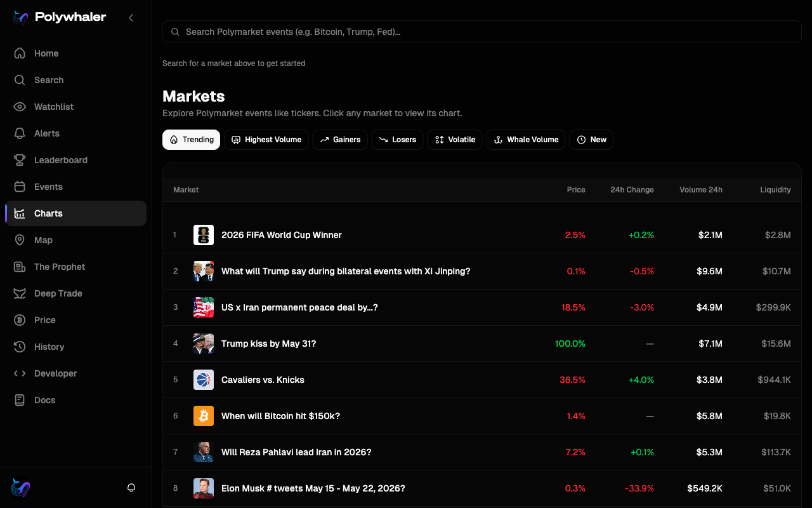Open Cavaliers vs. Knicks market
The image size is (812, 508).
pos(263,380)
